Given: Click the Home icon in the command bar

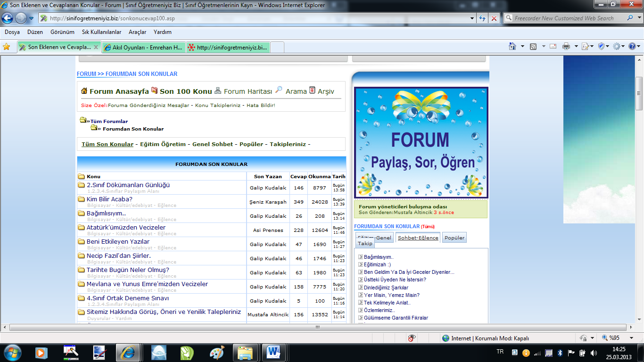Looking at the screenshot, I should (512, 46).
